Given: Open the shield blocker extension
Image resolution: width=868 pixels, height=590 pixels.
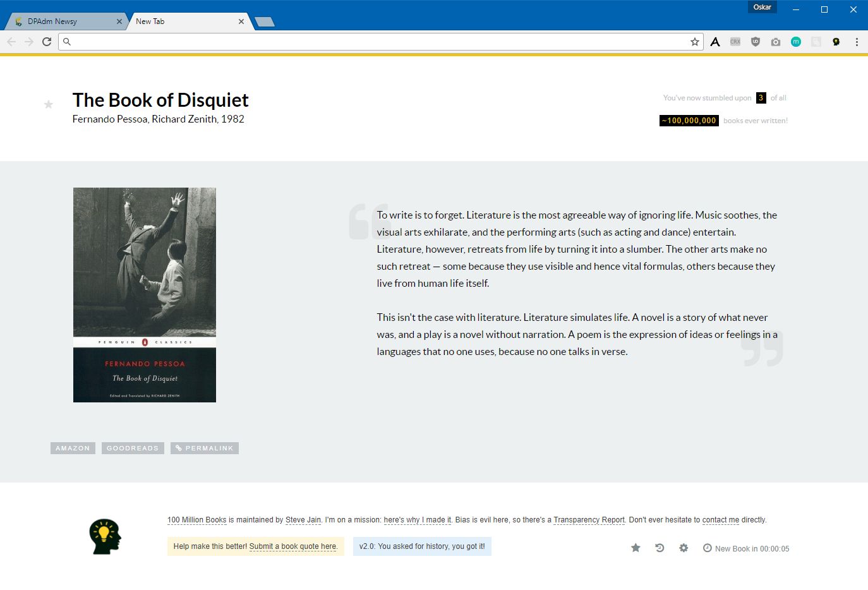Looking at the screenshot, I should (756, 42).
